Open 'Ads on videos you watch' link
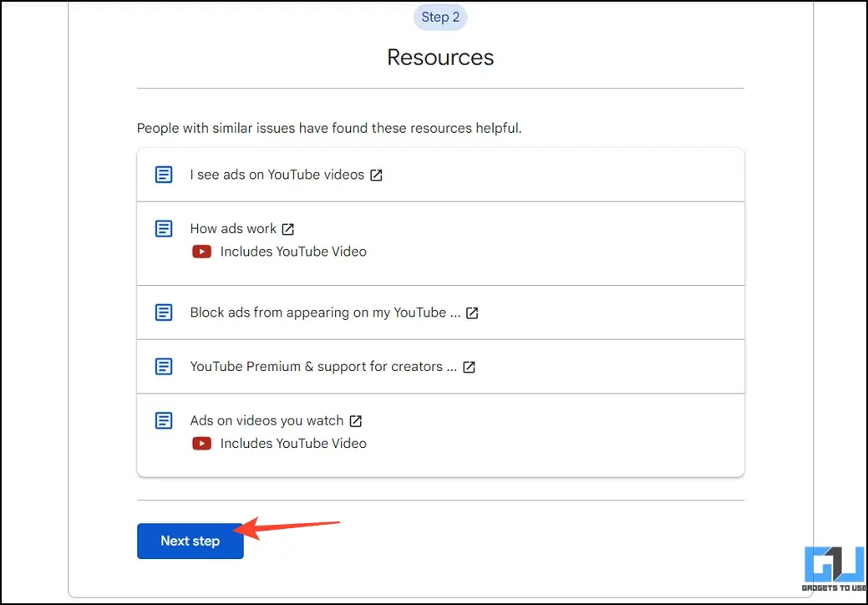Image resolution: width=868 pixels, height=605 pixels. tap(266, 420)
